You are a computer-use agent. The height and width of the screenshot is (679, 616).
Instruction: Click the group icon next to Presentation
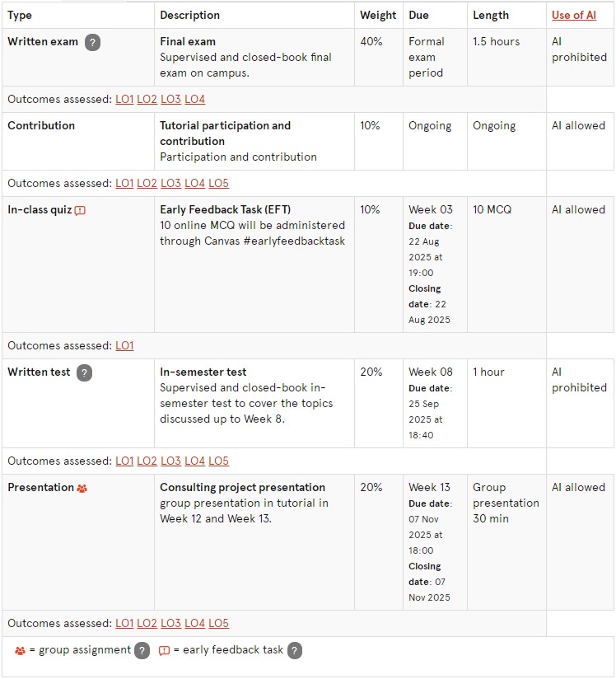coord(82,488)
